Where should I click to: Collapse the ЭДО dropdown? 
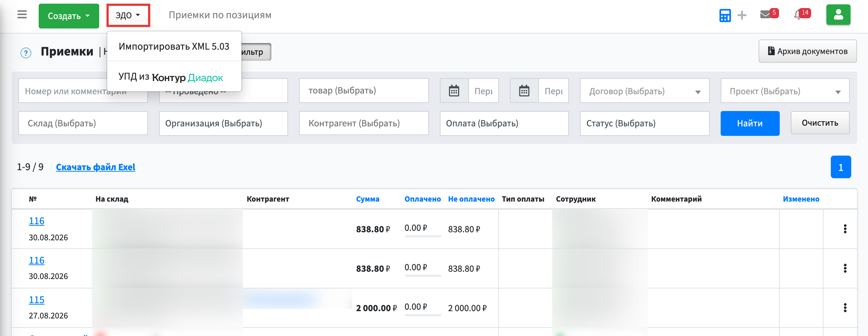coord(128,15)
